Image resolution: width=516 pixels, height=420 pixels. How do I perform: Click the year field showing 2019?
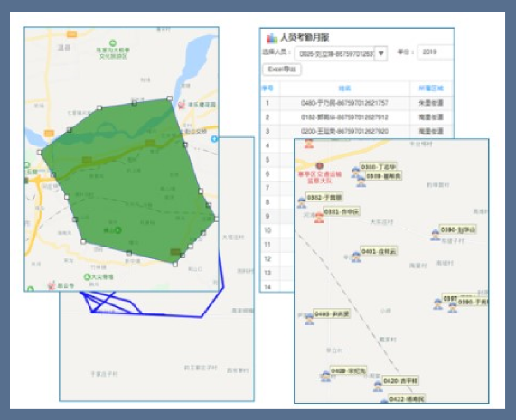435,52
